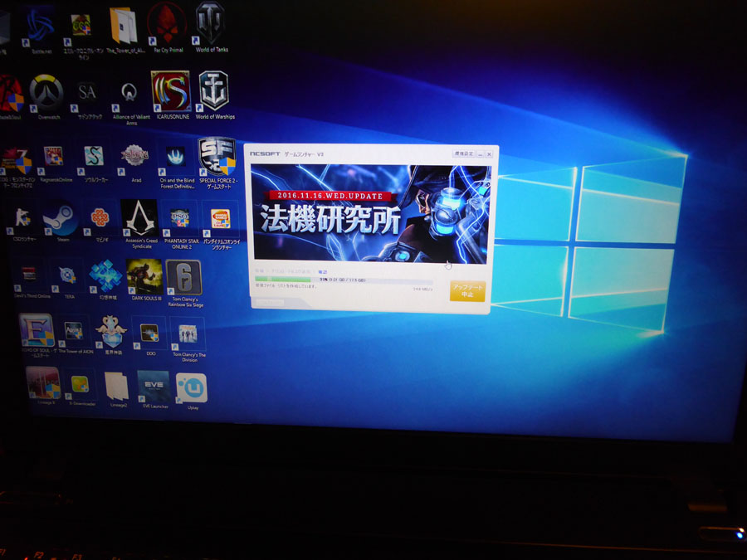Open the Bandai Namco launcher icon
The height and width of the screenshot is (560, 747).
point(221,226)
